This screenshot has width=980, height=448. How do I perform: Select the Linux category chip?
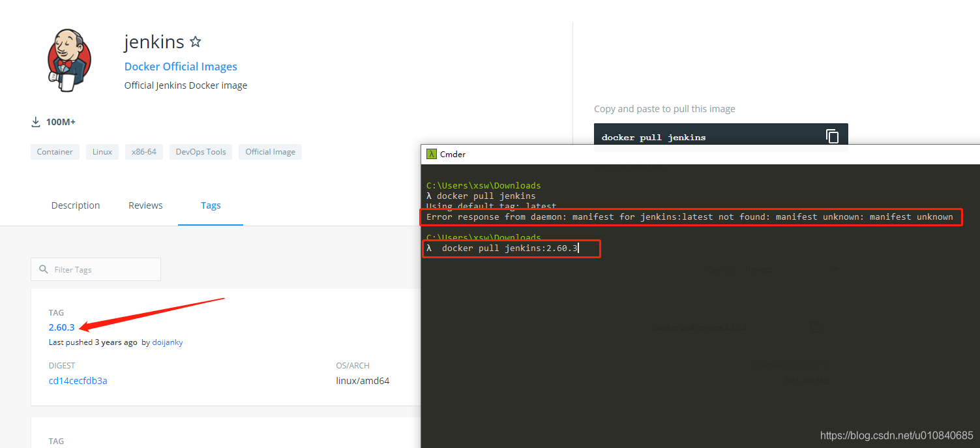tap(102, 152)
